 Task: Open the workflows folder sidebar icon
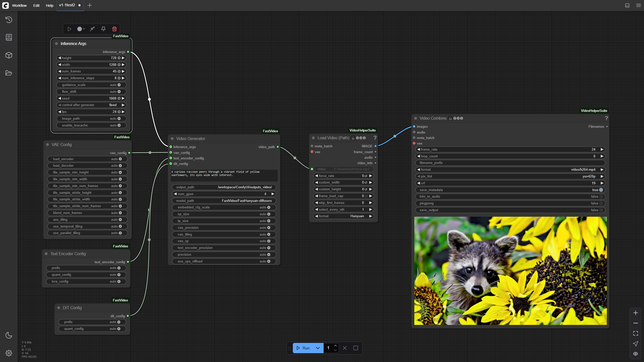pos(9,73)
